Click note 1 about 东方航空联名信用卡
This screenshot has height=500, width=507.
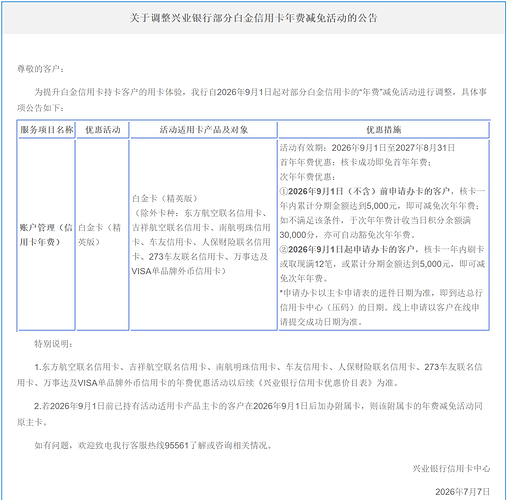tap(250, 375)
